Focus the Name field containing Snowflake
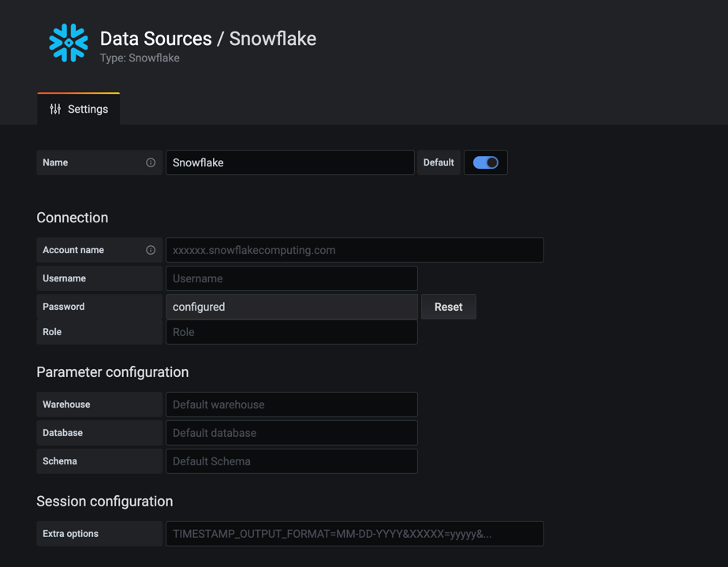Screen dimensions: 728x567 289,162
